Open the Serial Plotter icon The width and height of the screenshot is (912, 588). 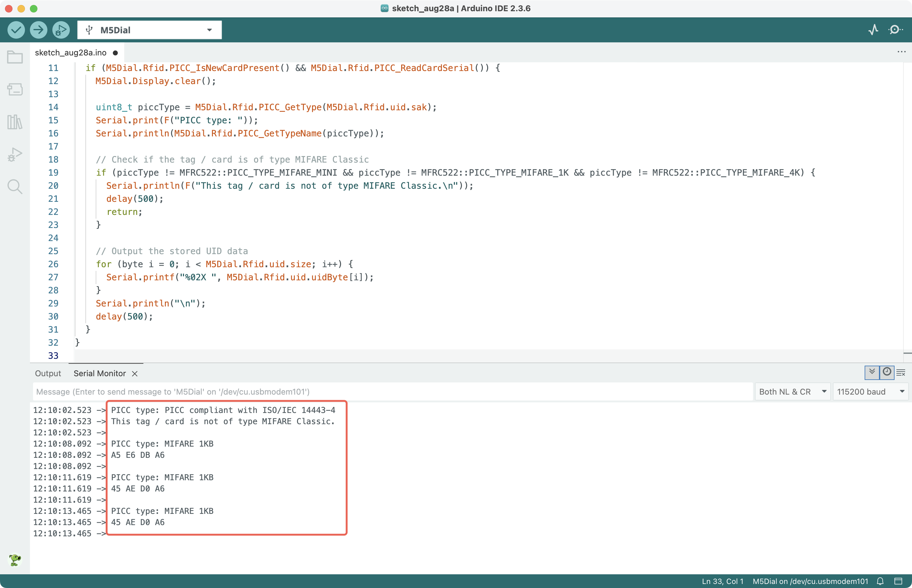point(873,30)
